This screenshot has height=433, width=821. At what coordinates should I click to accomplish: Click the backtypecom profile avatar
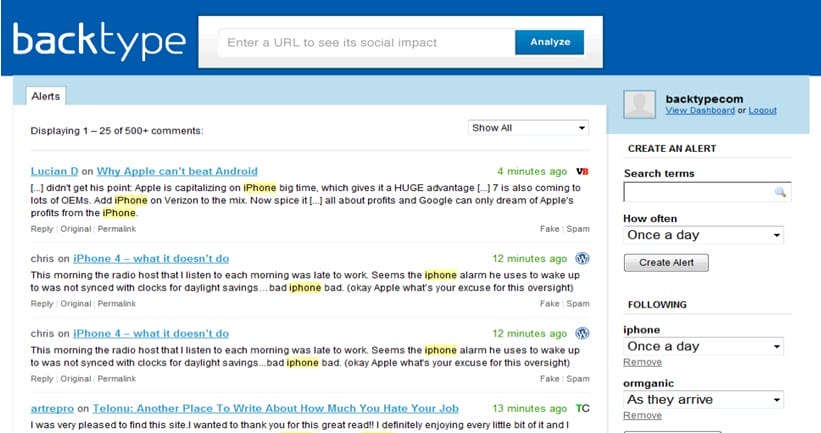click(640, 104)
